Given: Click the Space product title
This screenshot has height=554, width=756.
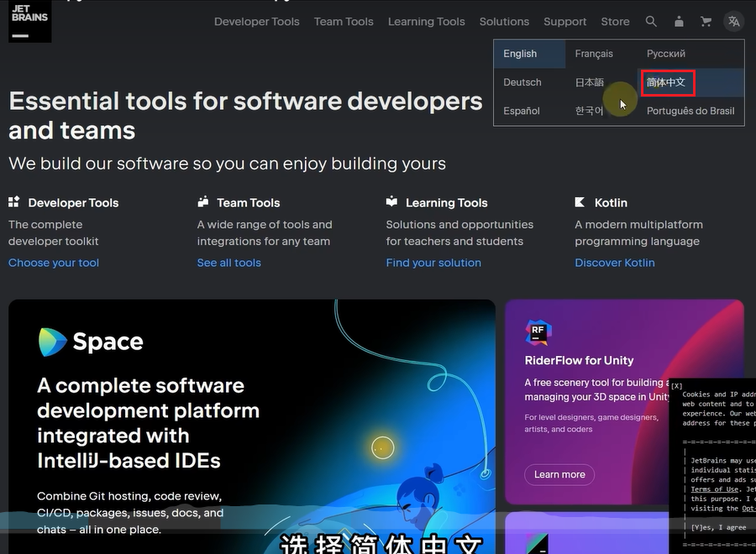Looking at the screenshot, I should pos(108,342).
